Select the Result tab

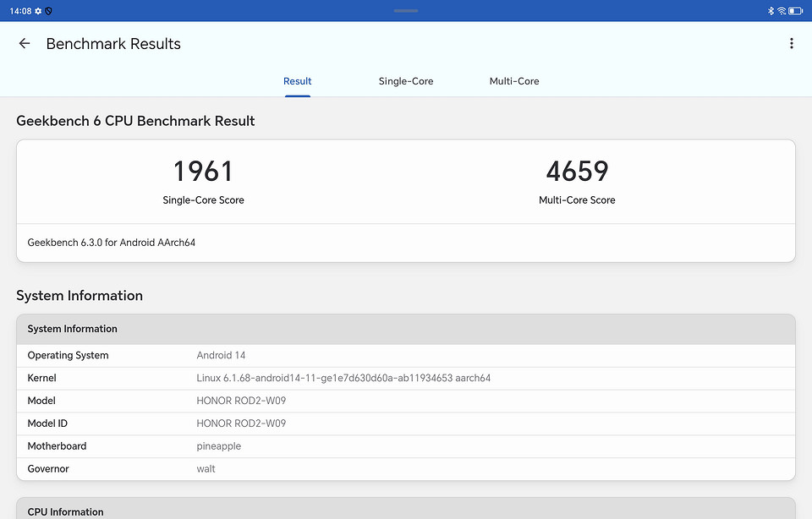click(298, 81)
